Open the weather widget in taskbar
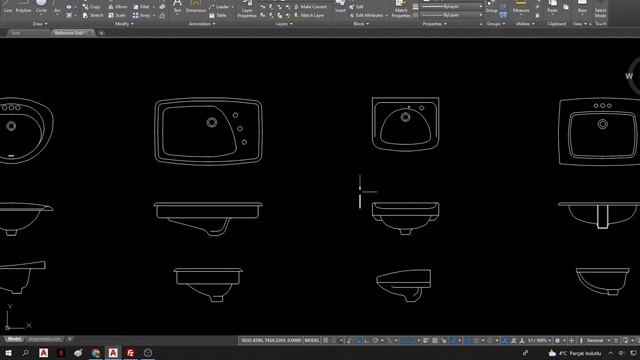This screenshot has width=640, height=360. (x=575, y=353)
